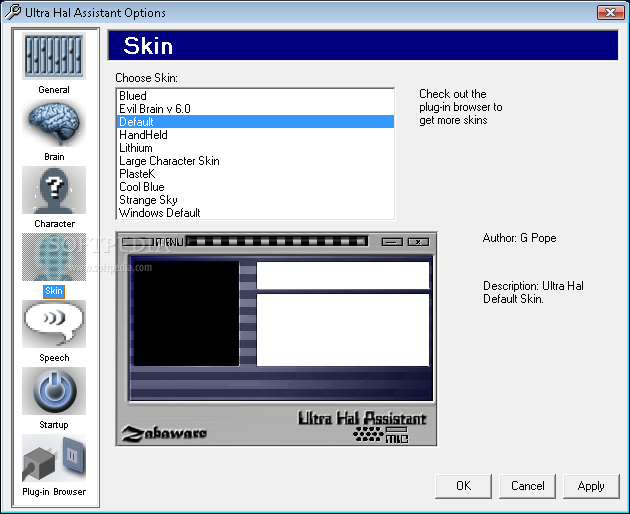Click the Character label in sidebar
The width and height of the screenshot is (630, 514).
[54, 224]
